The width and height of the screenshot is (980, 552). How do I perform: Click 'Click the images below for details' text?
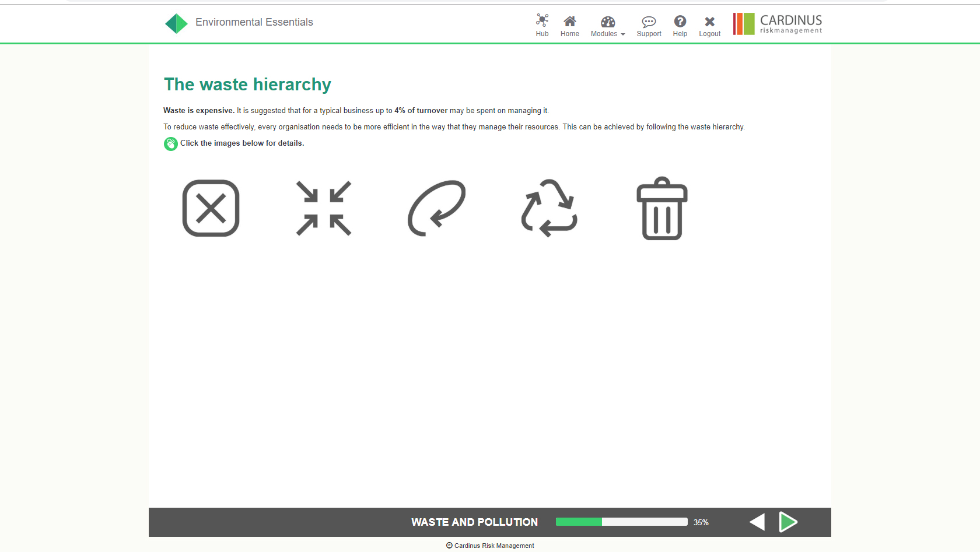point(242,143)
